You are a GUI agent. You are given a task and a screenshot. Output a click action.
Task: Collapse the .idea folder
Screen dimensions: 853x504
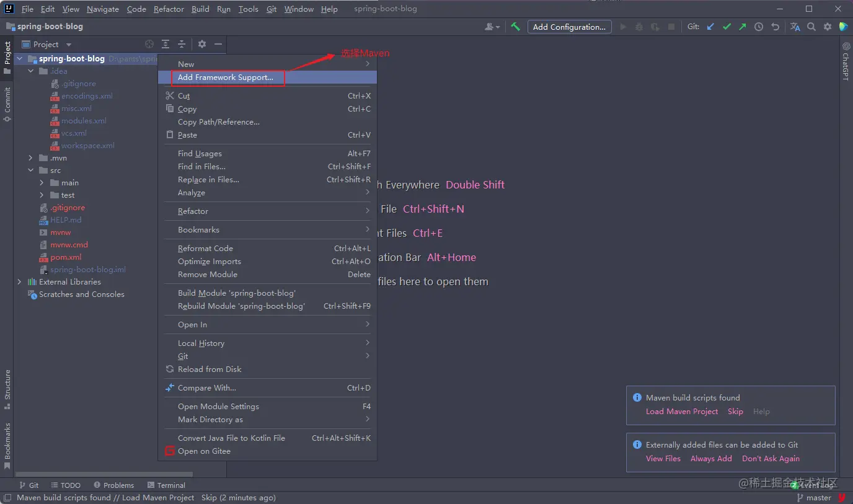(x=31, y=71)
